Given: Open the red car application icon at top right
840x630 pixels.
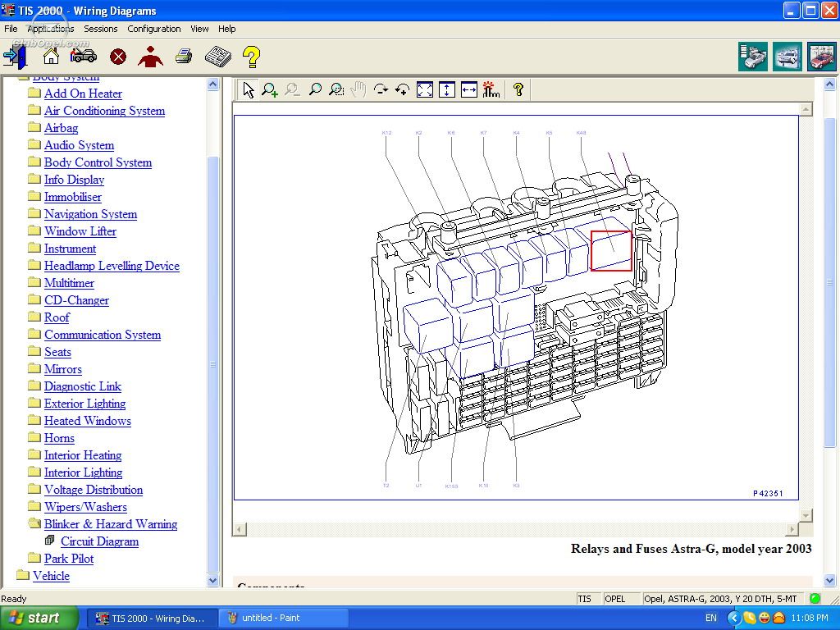Looking at the screenshot, I should pos(821,57).
